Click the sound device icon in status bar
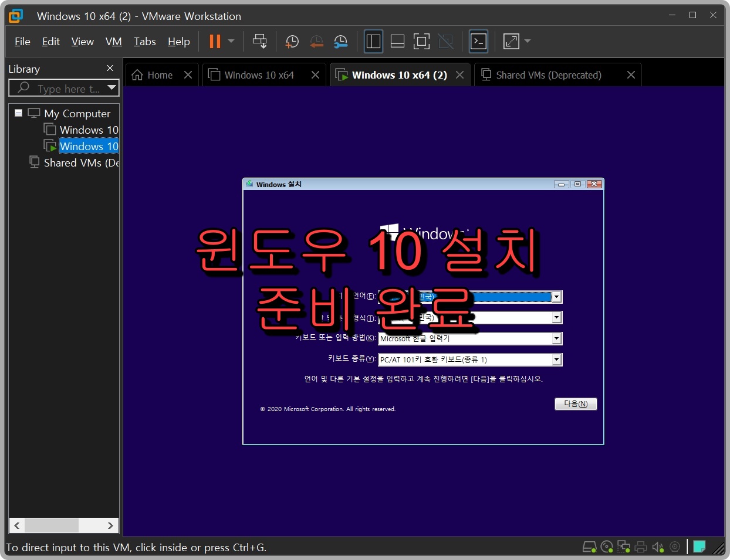 [657, 546]
